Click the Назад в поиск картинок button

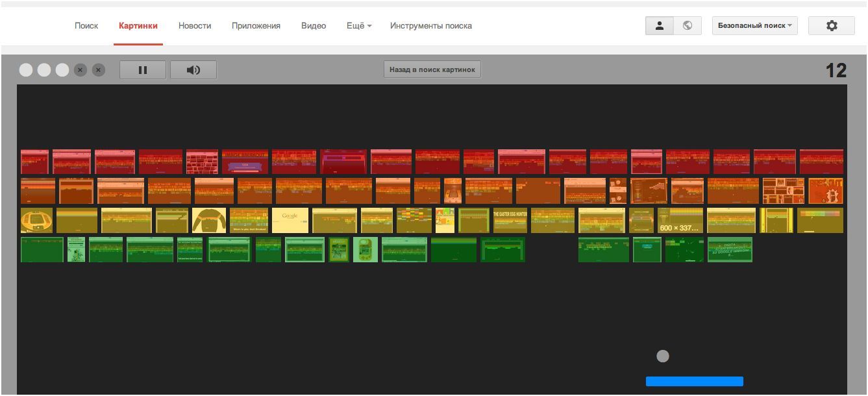432,69
